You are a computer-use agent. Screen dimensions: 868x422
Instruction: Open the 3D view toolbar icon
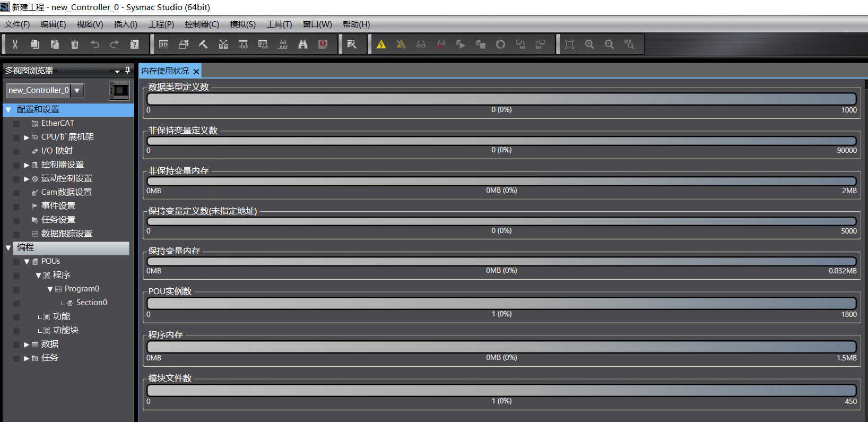(163, 45)
